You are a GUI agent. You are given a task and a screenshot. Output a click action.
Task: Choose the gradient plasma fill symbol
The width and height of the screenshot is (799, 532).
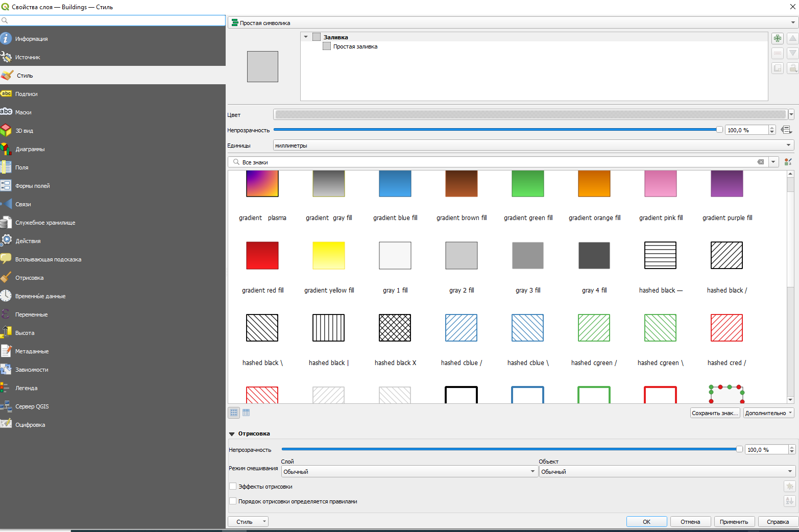(x=262, y=184)
